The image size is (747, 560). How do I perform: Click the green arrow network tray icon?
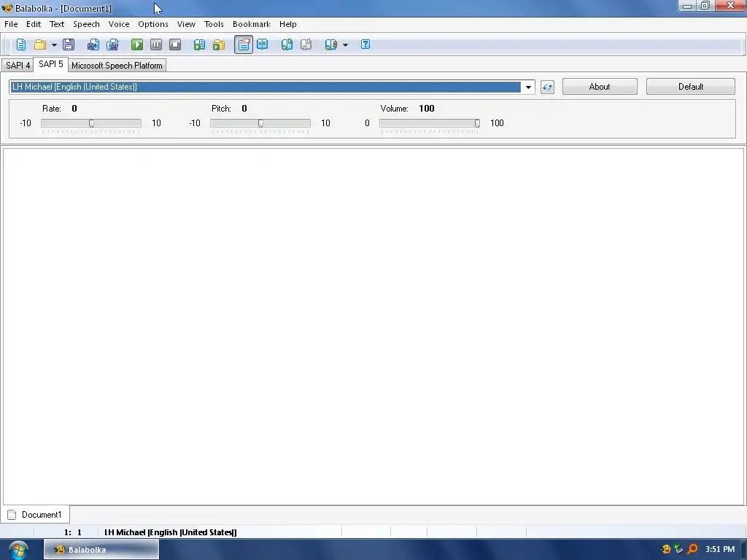(679, 549)
